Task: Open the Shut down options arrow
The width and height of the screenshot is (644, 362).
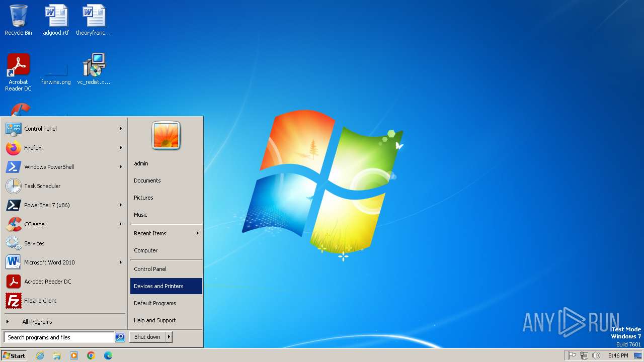Action: pyautogui.click(x=169, y=337)
